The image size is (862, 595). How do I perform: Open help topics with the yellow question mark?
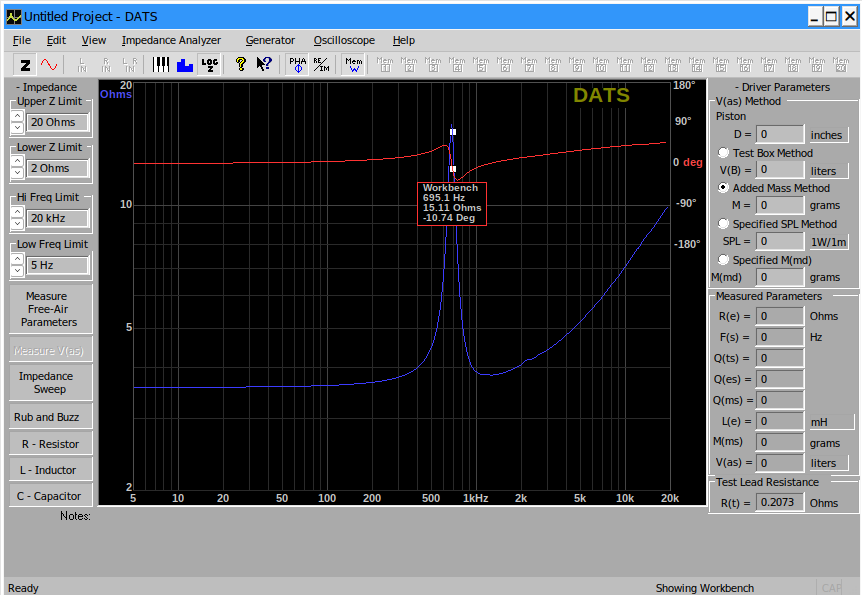pos(240,65)
